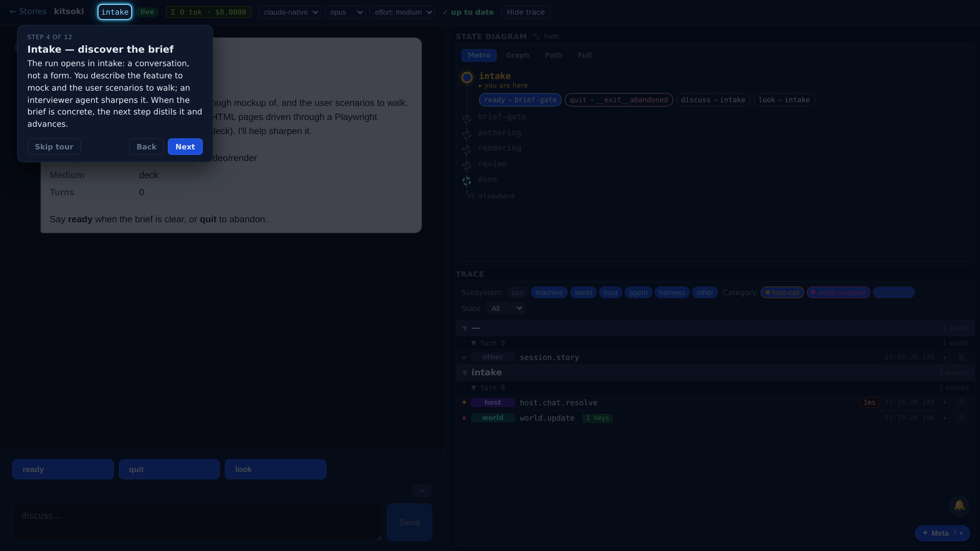Image resolution: width=980 pixels, height=551 pixels.
Task: Toggle the host-call category filter
Action: coord(782,292)
